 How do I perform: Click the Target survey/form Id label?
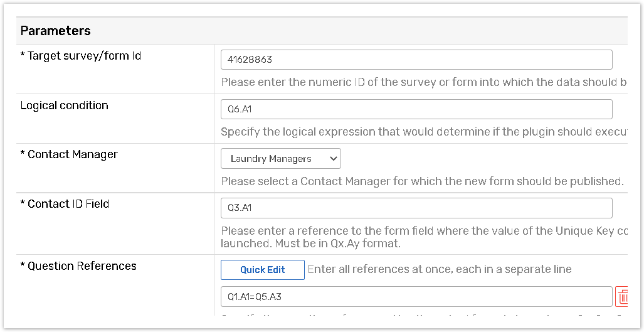[x=80, y=56]
